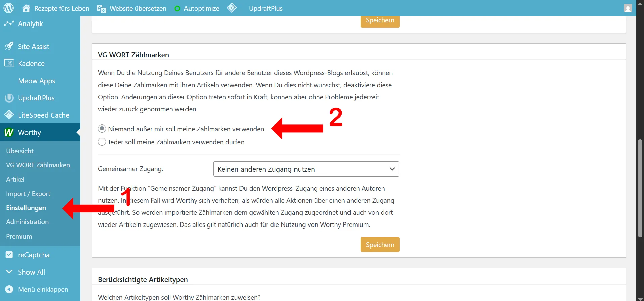Image resolution: width=644 pixels, height=301 pixels.
Task: Open the WordPress logo menu
Action: (x=9, y=8)
